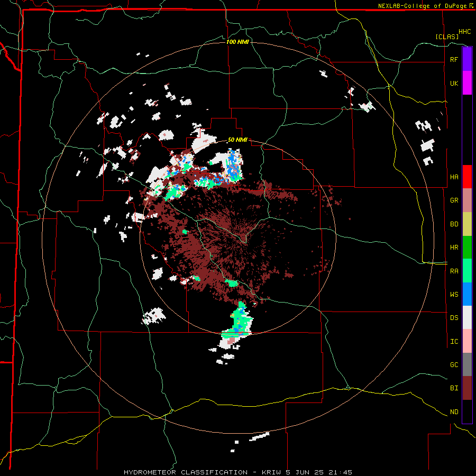Click the HA red legend swatch
The width and height of the screenshot is (476, 476).
pos(467,177)
